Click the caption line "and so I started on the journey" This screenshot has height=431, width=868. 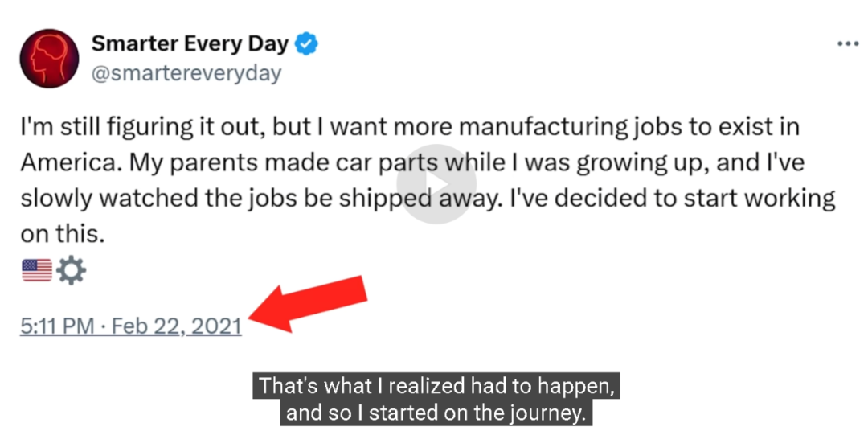pos(436,413)
